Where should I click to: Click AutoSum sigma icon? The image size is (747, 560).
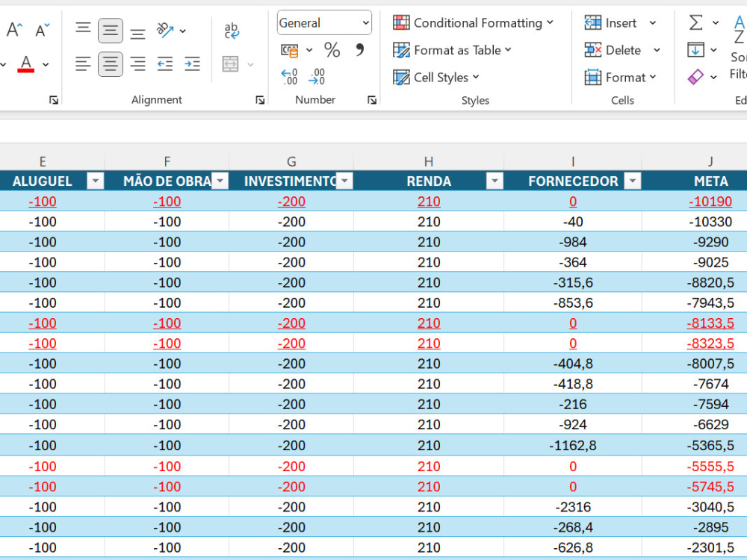click(x=696, y=22)
